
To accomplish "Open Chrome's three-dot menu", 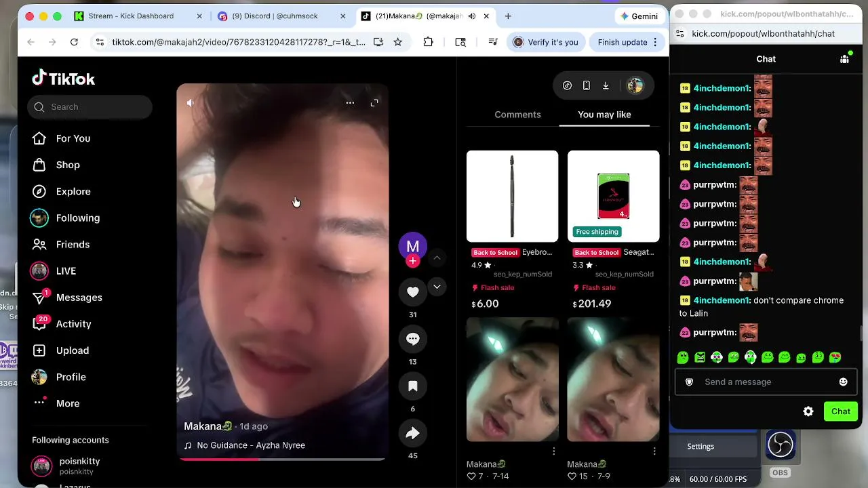I will [x=655, y=42].
